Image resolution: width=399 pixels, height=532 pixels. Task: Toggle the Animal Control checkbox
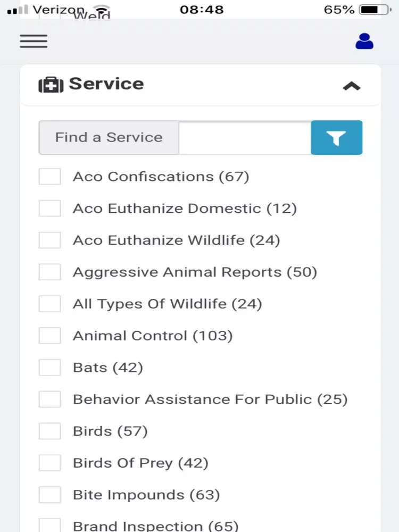point(49,336)
